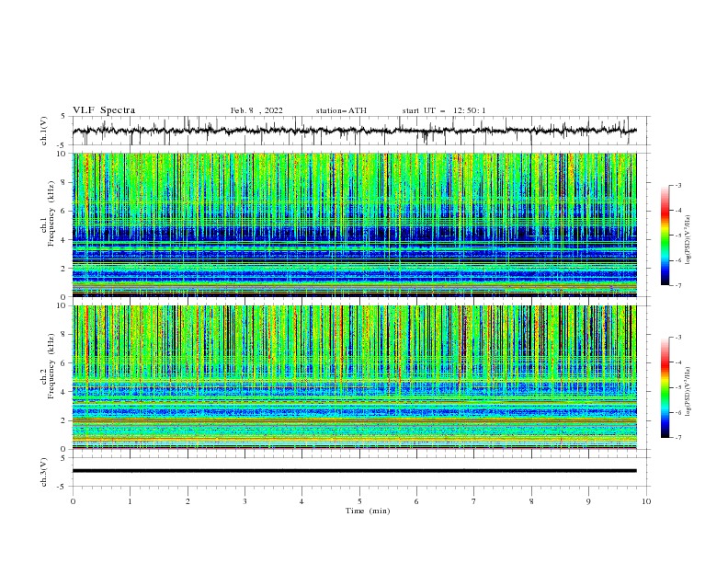Click time tick label '0' on x-axis

pos(73,501)
